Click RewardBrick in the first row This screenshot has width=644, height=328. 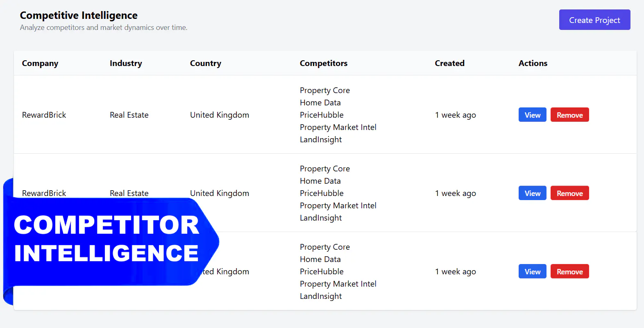[44, 115]
